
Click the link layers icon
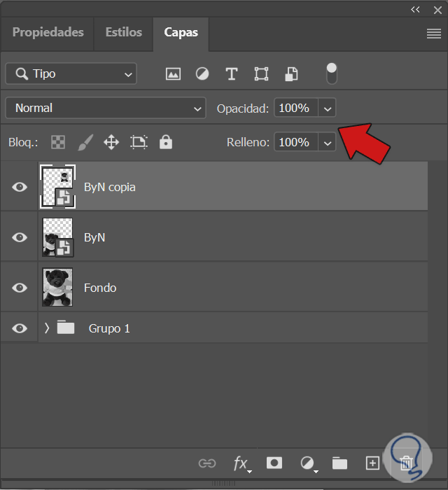coord(206,463)
